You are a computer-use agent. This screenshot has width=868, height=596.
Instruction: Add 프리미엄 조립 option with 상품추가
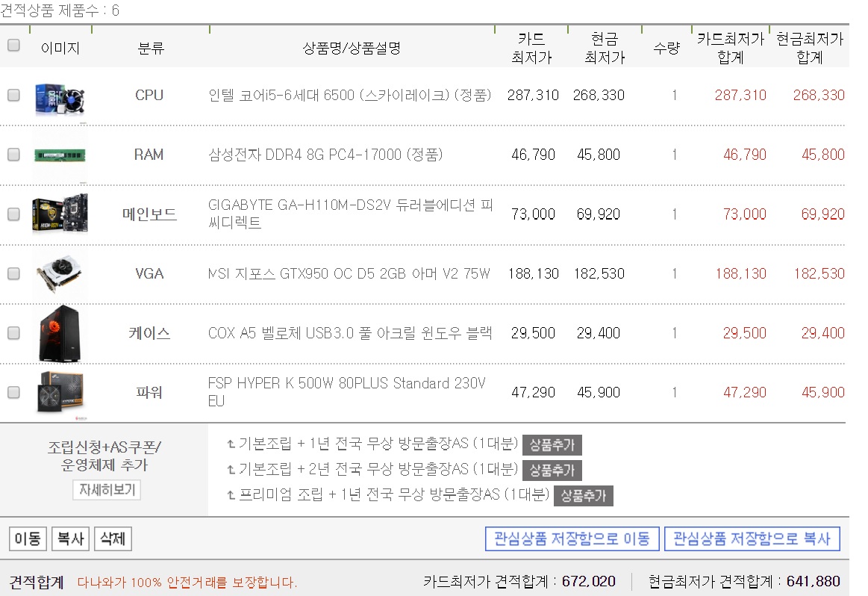pos(583,496)
